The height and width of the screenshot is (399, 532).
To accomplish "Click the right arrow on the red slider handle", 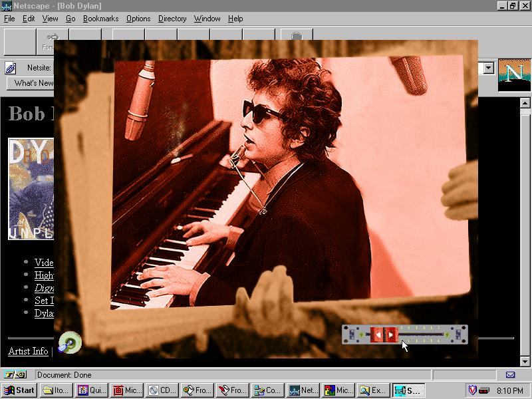I will [x=391, y=335].
